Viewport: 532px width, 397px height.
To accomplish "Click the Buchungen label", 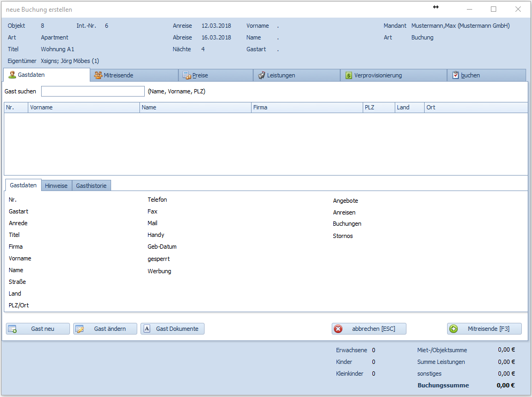I will (347, 224).
